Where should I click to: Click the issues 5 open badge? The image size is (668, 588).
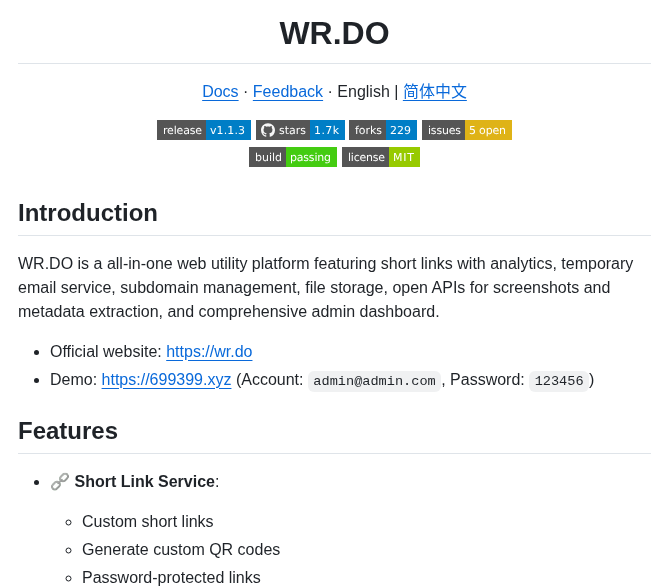[466, 130]
